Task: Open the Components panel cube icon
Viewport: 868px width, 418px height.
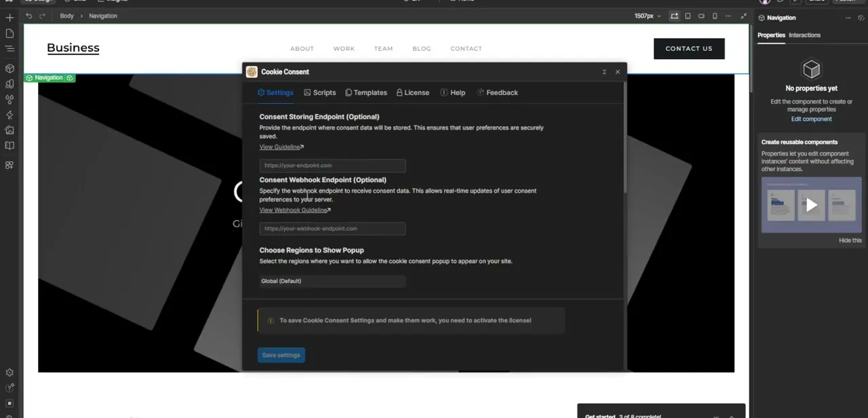Action: pos(9,69)
